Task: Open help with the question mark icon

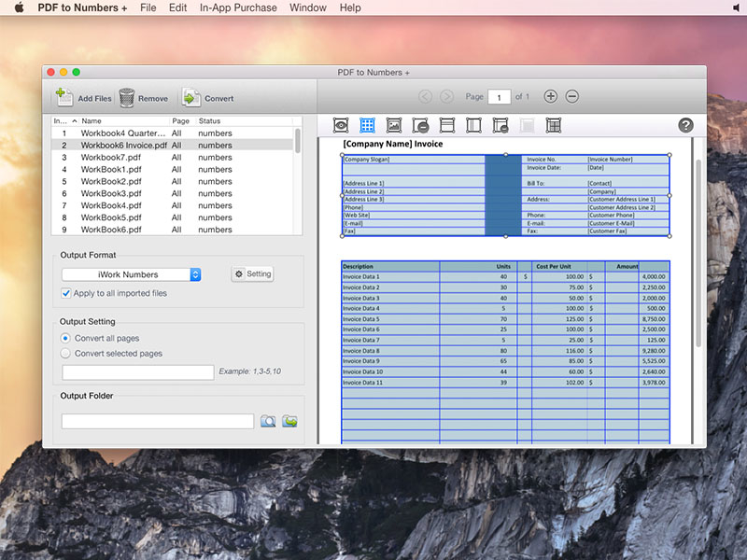Action: [685, 125]
